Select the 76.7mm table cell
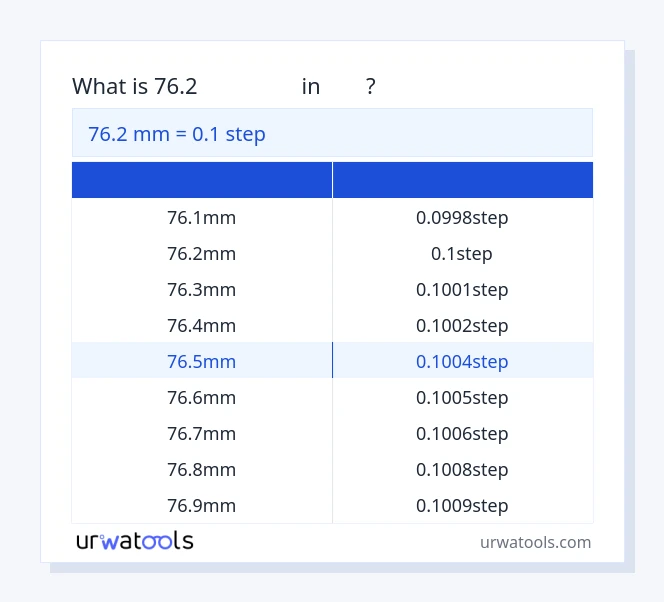 point(202,433)
